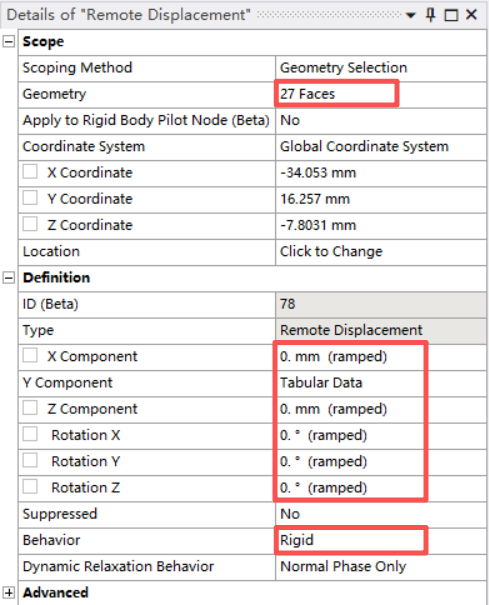Toggle the Rotation Z parameter checkbox
489x605 pixels.
pyautogui.click(x=30, y=487)
